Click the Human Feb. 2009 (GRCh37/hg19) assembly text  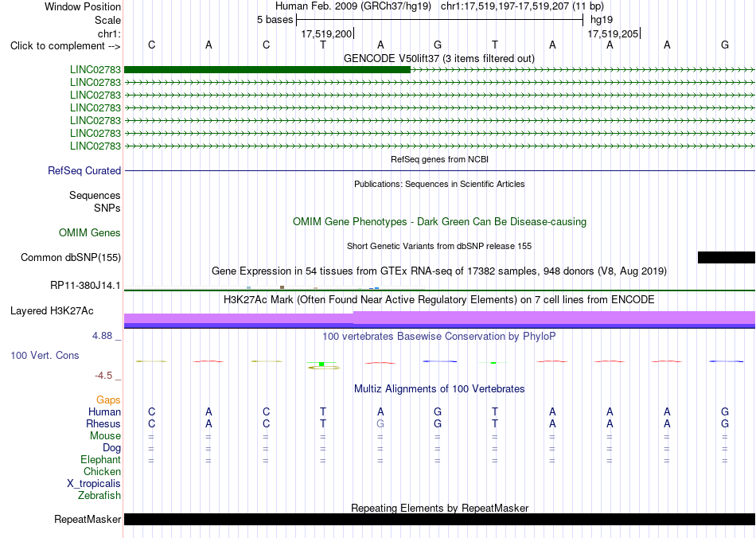click(x=354, y=6)
